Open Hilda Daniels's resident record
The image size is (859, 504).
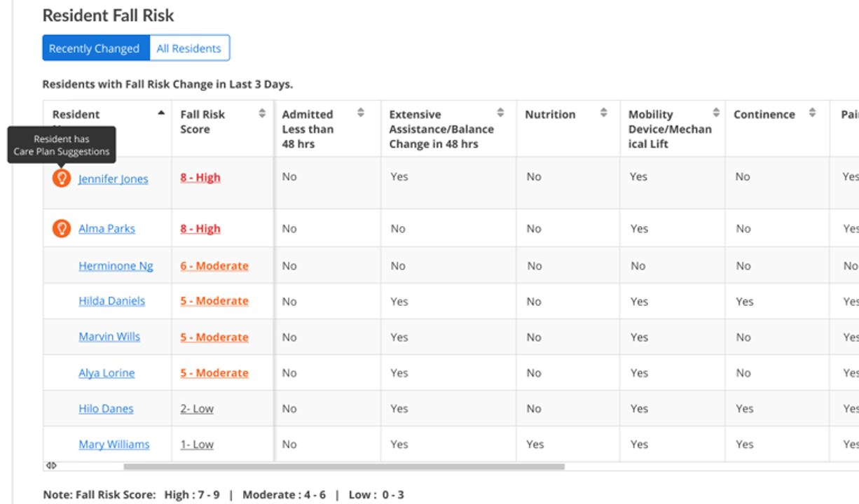(x=111, y=300)
